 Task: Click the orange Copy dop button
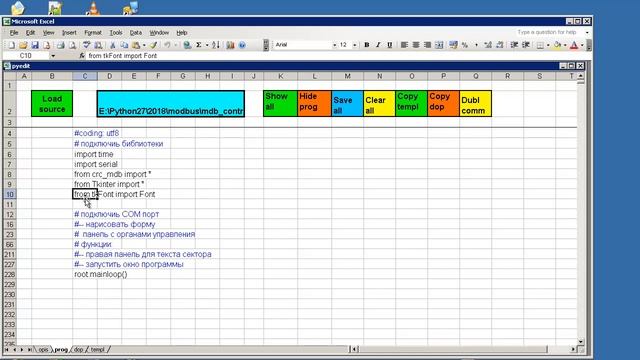pos(443,104)
